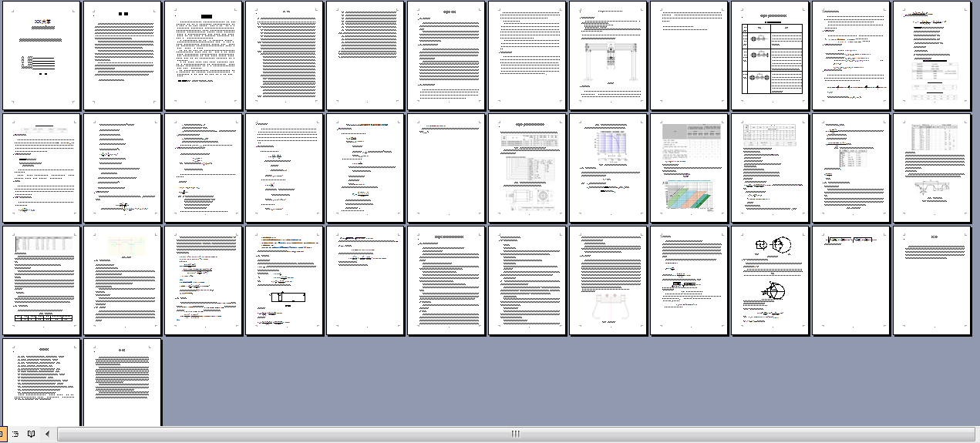The height and width of the screenshot is (443, 980).
Task: Select the page showing the gantry frame diagram
Action: (x=608, y=55)
